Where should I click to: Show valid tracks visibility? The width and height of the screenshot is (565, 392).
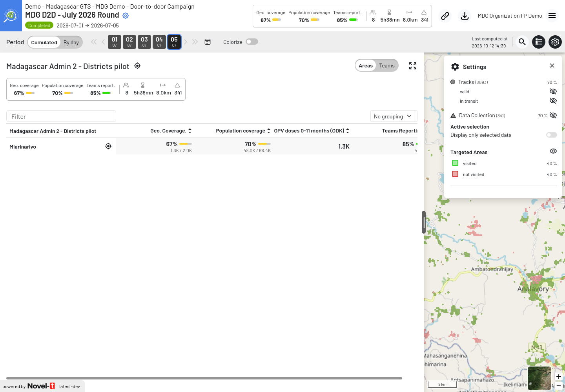tap(553, 91)
